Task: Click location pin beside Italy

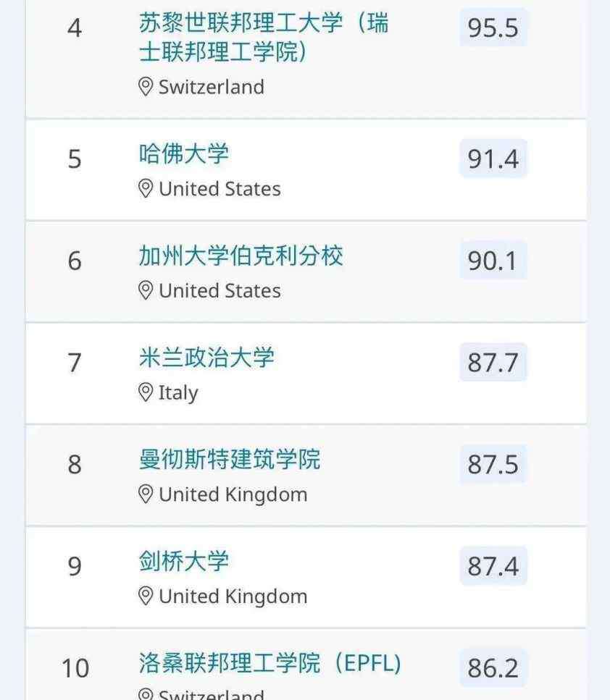Action: 146,392
